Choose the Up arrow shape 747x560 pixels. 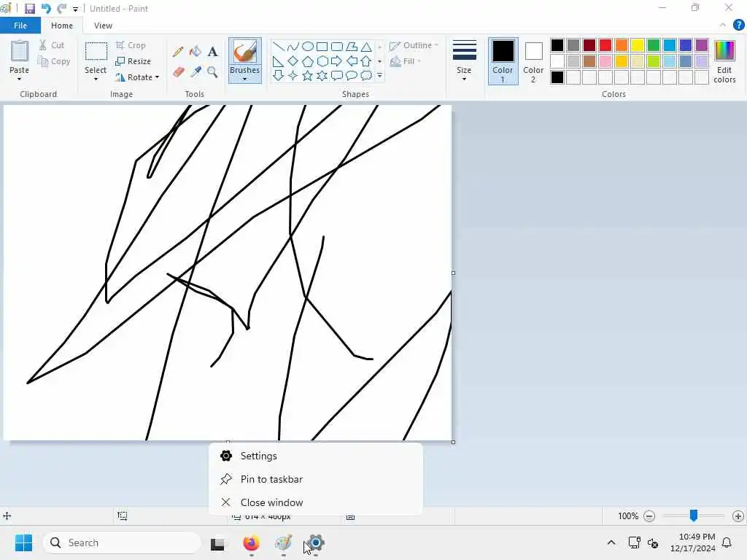[366, 61]
